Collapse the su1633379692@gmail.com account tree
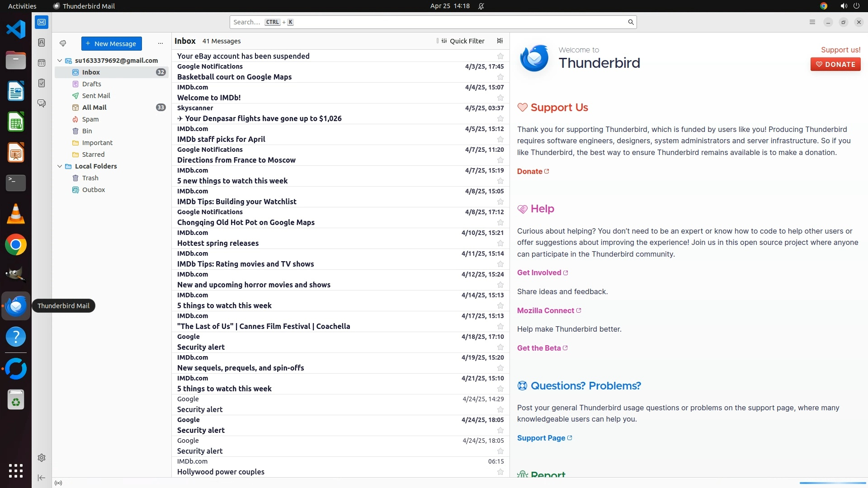This screenshot has width=868, height=488. coord(60,61)
